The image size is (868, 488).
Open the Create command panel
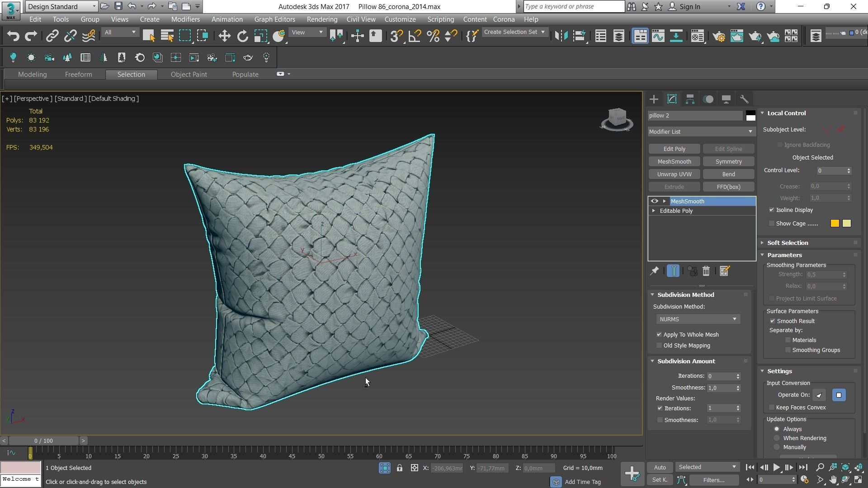(x=654, y=99)
